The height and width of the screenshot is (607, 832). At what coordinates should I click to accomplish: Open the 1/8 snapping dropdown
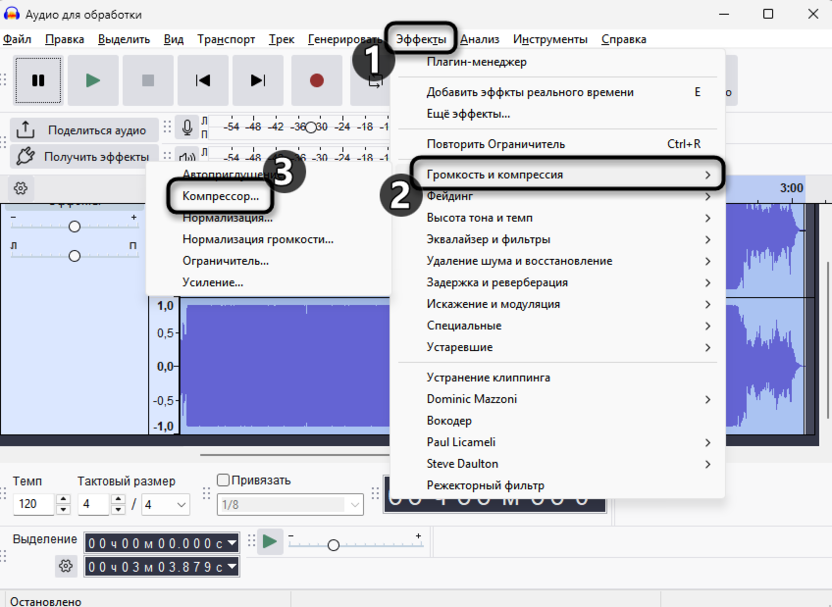[x=290, y=504]
